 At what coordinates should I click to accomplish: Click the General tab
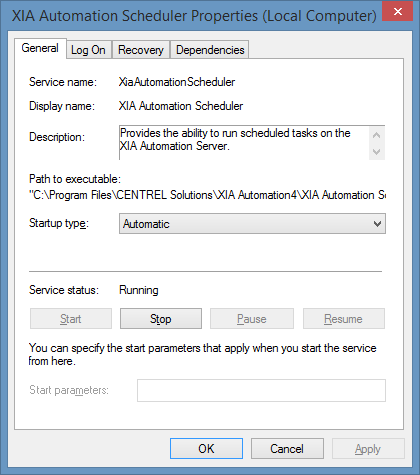pyautogui.click(x=40, y=48)
